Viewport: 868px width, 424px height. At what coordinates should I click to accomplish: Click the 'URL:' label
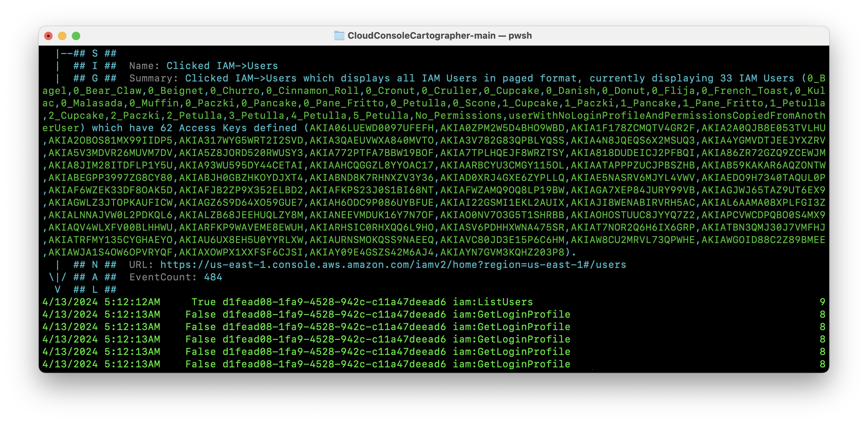click(x=141, y=264)
